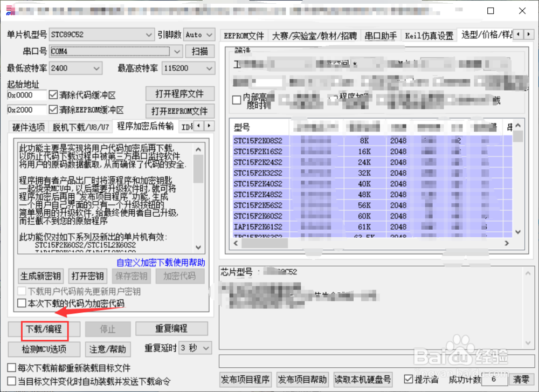Open the 最低波特率 2400 dropdown
539x392 pixels.
[x=76, y=68]
